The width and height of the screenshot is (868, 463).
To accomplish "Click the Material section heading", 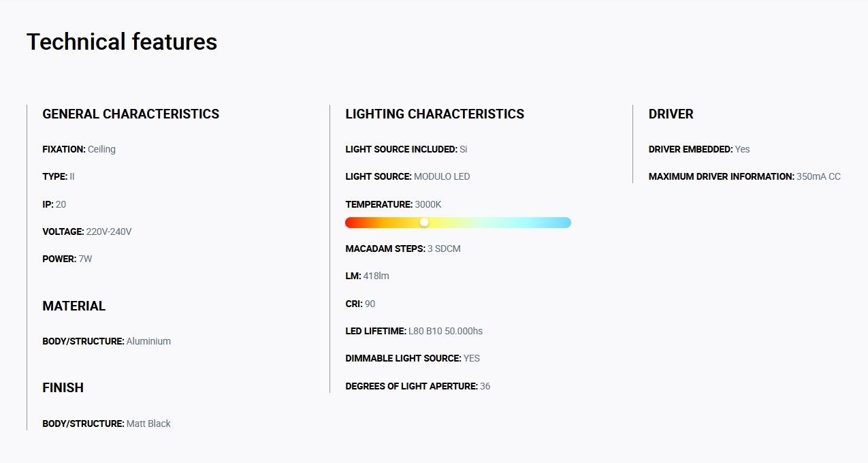I will (x=74, y=306).
